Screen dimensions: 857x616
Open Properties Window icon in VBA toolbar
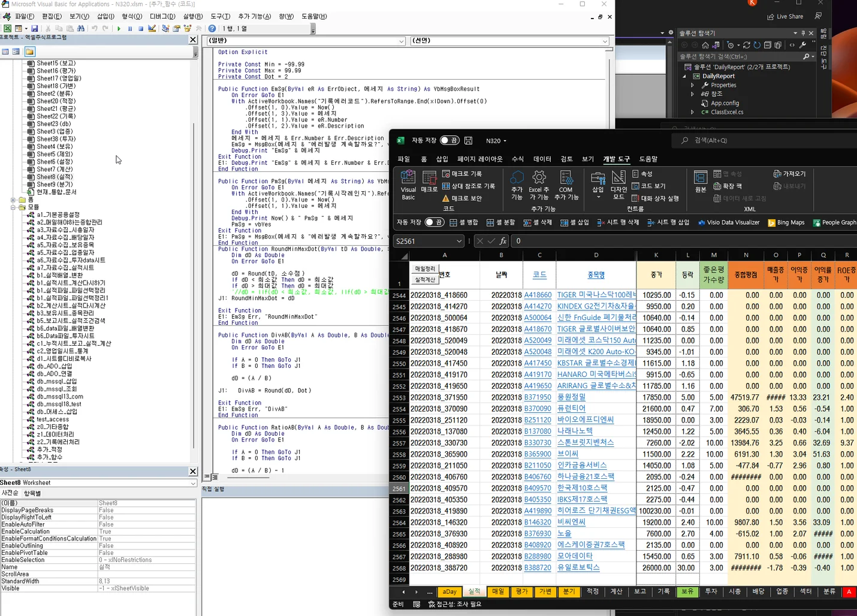(x=177, y=28)
